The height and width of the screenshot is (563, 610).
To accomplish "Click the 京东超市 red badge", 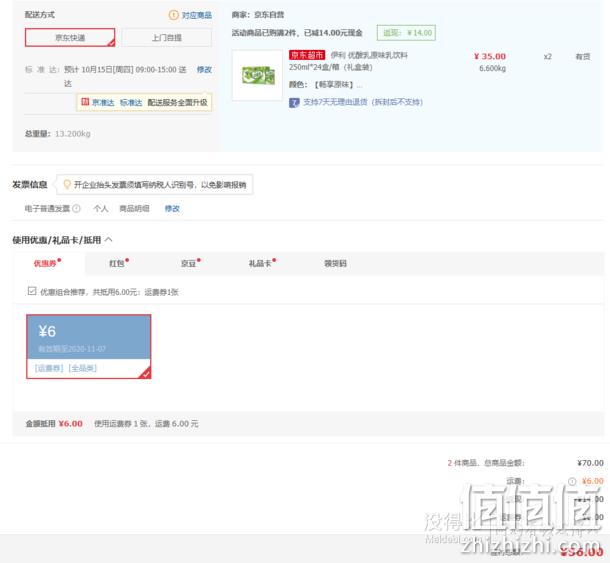I will [x=307, y=55].
